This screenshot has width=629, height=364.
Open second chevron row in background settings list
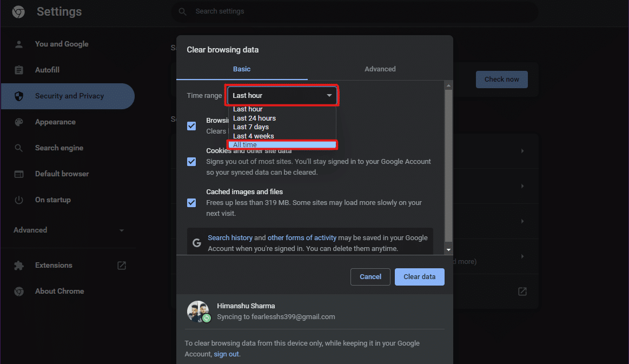(x=522, y=186)
